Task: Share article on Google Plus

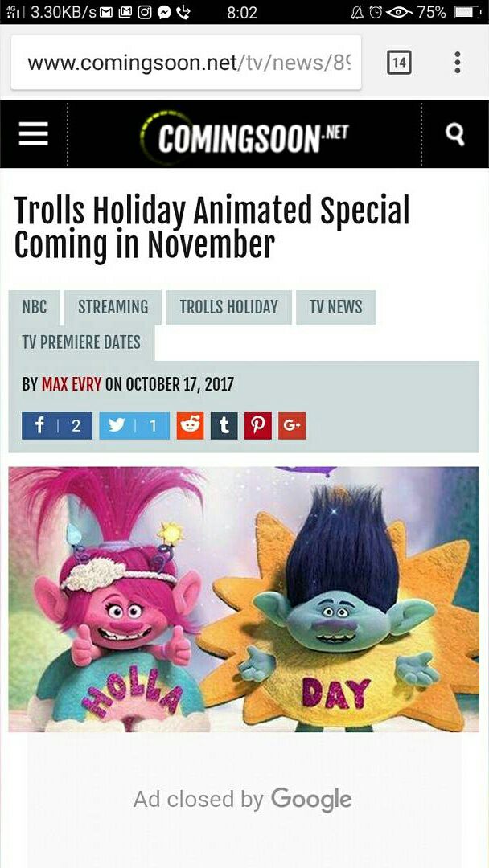Action: (x=292, y=426)
